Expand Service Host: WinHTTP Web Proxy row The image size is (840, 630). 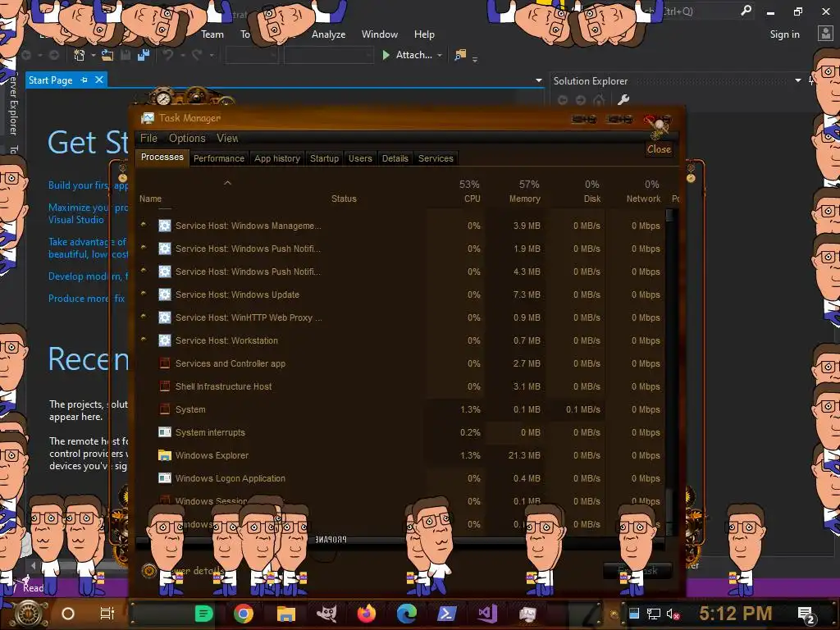click(x=143, y=317)
